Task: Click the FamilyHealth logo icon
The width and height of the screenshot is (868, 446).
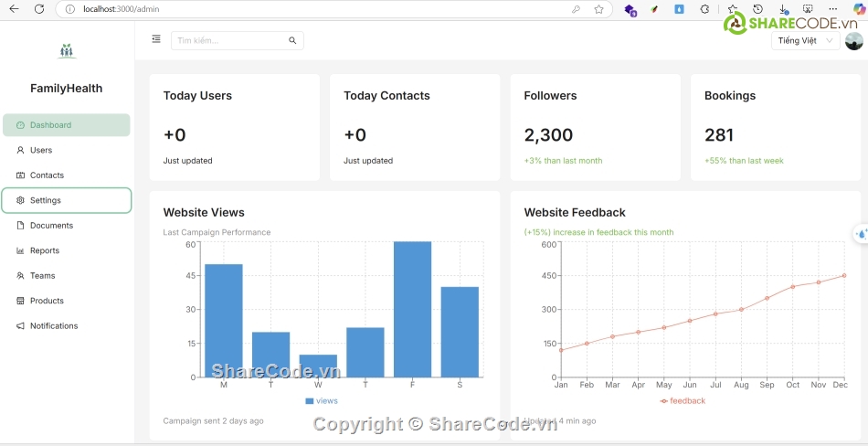Action: 66,51
